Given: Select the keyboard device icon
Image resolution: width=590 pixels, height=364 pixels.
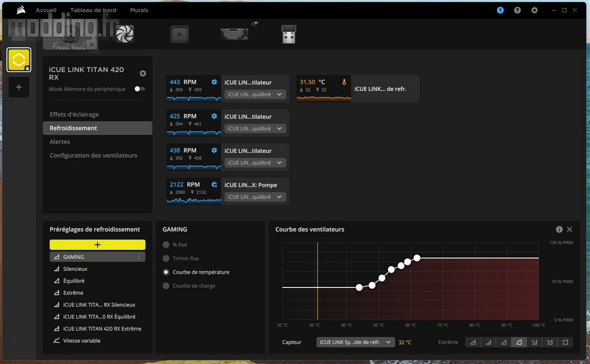Looking at the screenshot, I should [x=235, y=34].
